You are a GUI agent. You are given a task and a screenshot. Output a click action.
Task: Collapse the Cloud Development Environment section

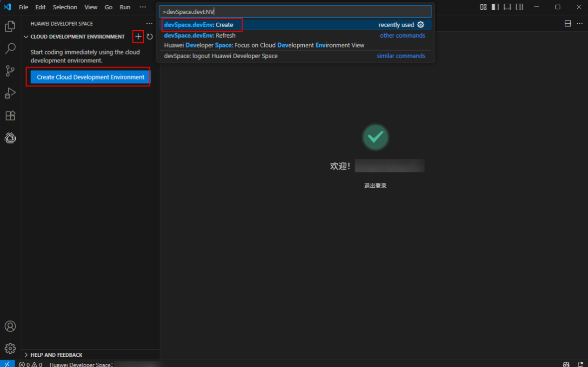coord(26,36)
